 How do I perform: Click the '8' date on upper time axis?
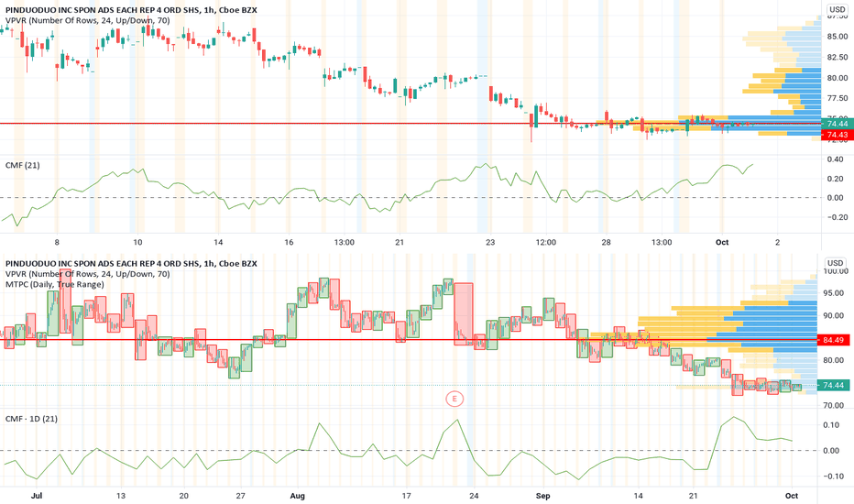[57, 243]
